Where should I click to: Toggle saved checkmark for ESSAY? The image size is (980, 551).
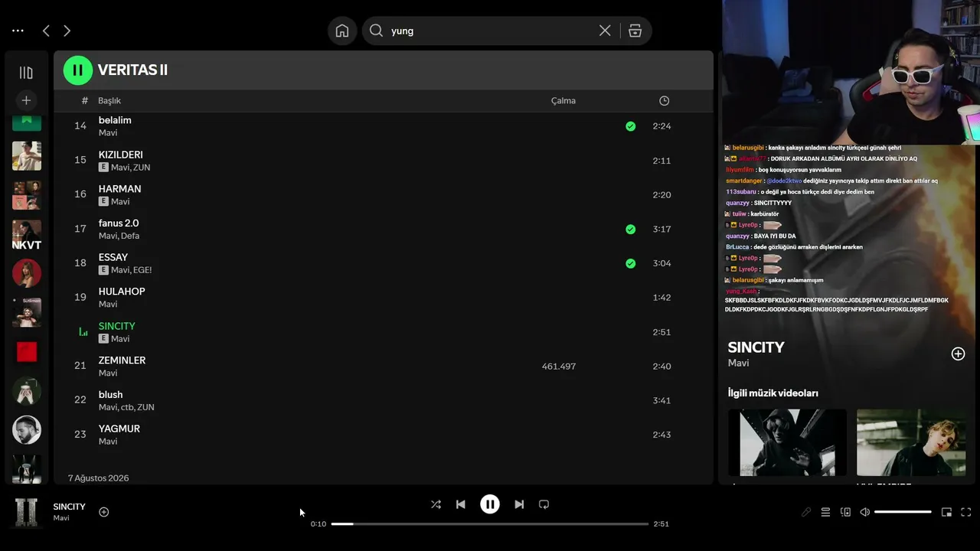630,263
